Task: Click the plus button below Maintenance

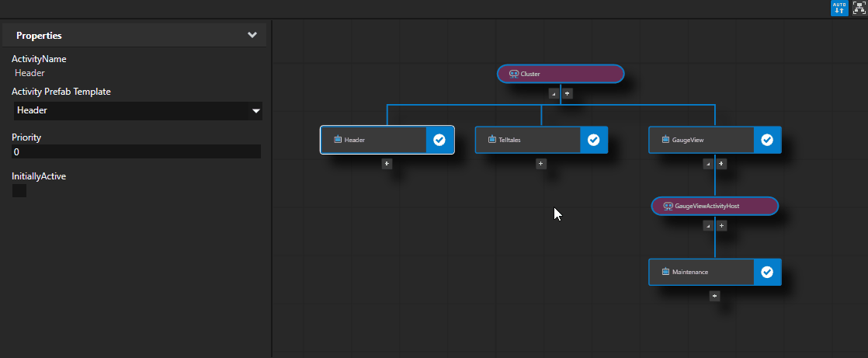Action: (x=714, y=296)
